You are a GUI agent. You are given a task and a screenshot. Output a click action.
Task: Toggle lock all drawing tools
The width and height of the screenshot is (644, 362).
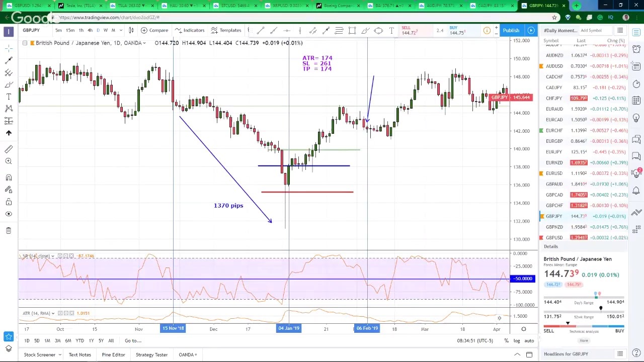pyautogui.click(x=9, y=202)
